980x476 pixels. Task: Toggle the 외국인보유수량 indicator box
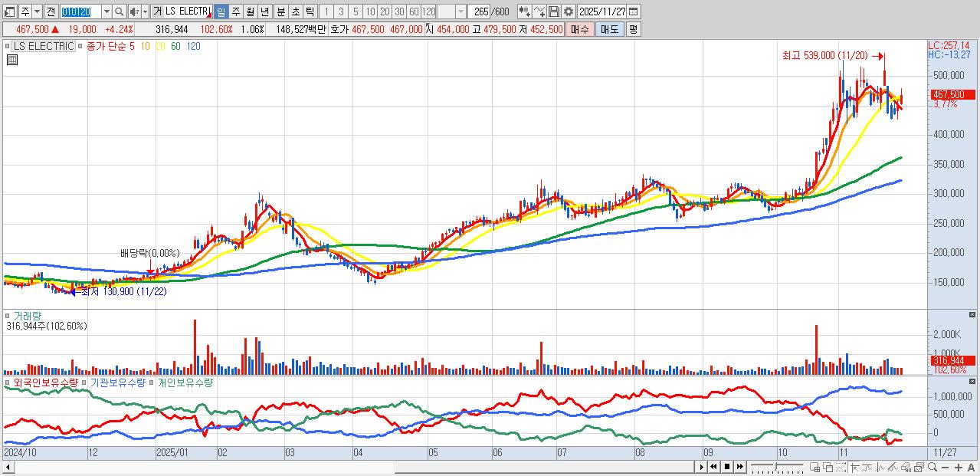(x=8, y=382)
